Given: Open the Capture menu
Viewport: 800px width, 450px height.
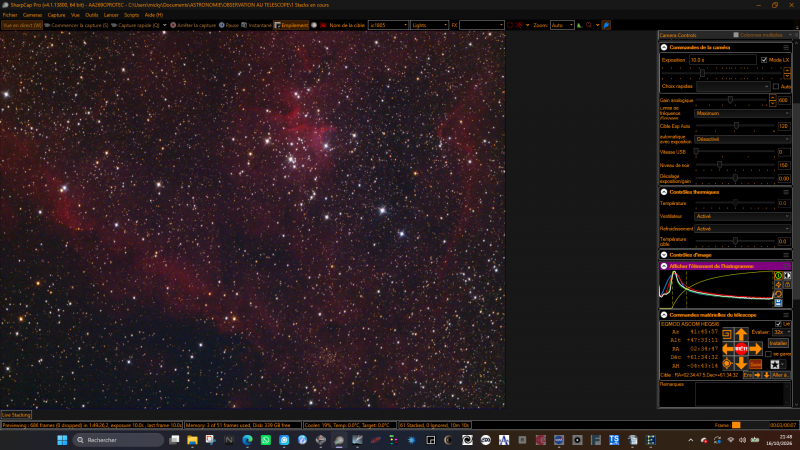Looking at the screenshot, I should (56, 15).
